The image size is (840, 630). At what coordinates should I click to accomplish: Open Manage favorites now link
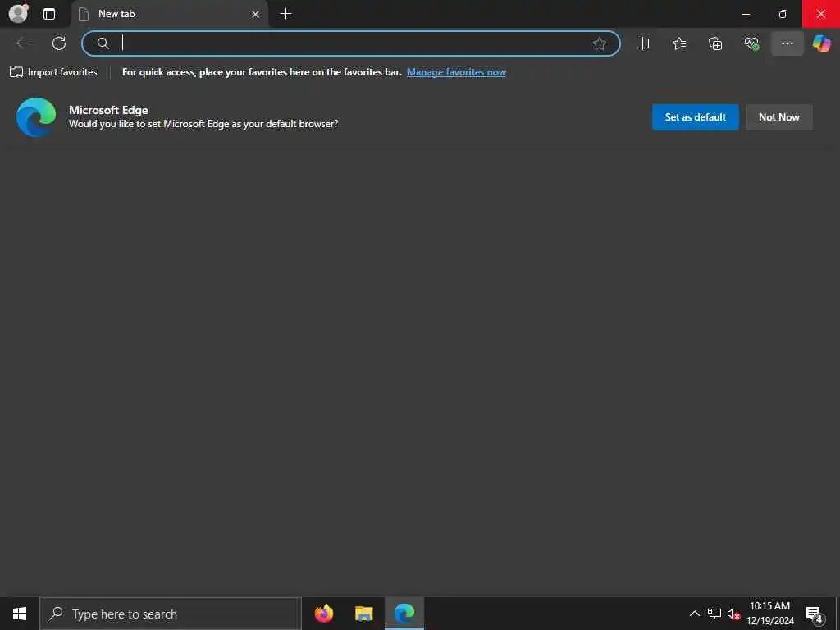(456, 72)
